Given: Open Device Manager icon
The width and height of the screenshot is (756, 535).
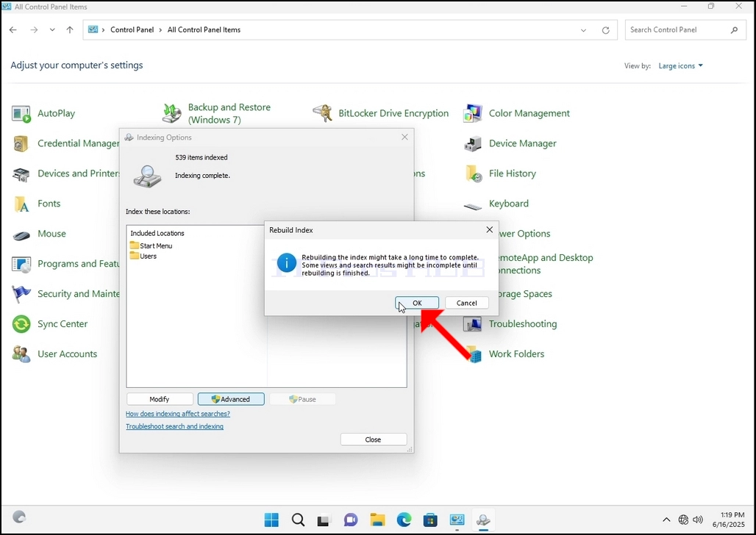Looking at the screenshot, I should (472, 143).
